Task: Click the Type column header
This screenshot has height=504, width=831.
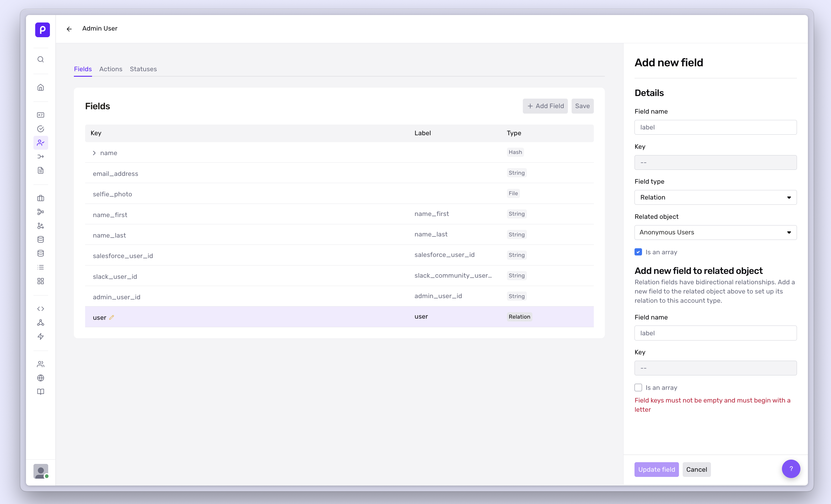Action: tap(514, 133)
